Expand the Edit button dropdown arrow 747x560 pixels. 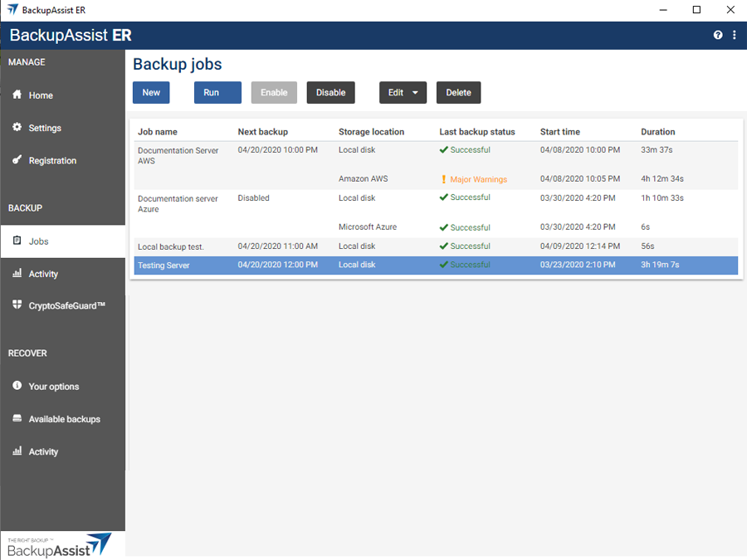pyautogui.click(x=415, y=93)
